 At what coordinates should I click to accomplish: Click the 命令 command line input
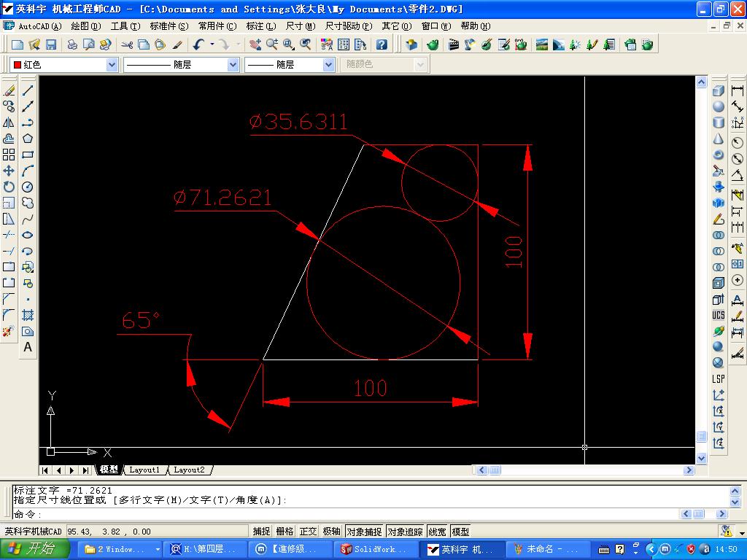345,514
